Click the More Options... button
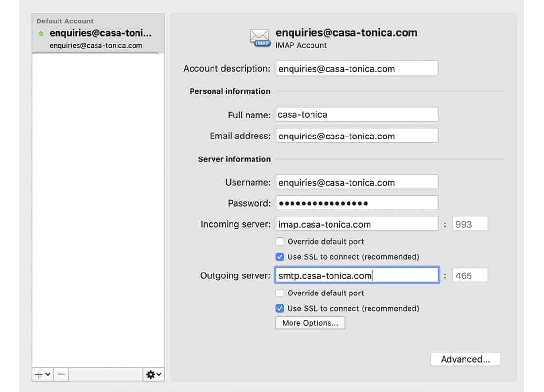 click(x=310, y=323)
